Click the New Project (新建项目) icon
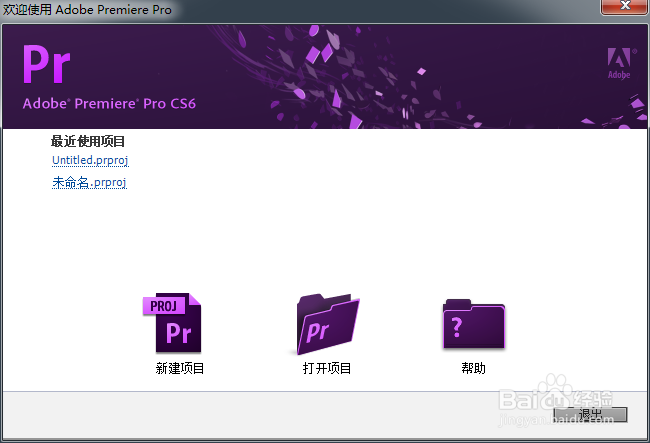The width and height of the screenshot is (650, 443). pyautogui.click(x=172, y=323)
